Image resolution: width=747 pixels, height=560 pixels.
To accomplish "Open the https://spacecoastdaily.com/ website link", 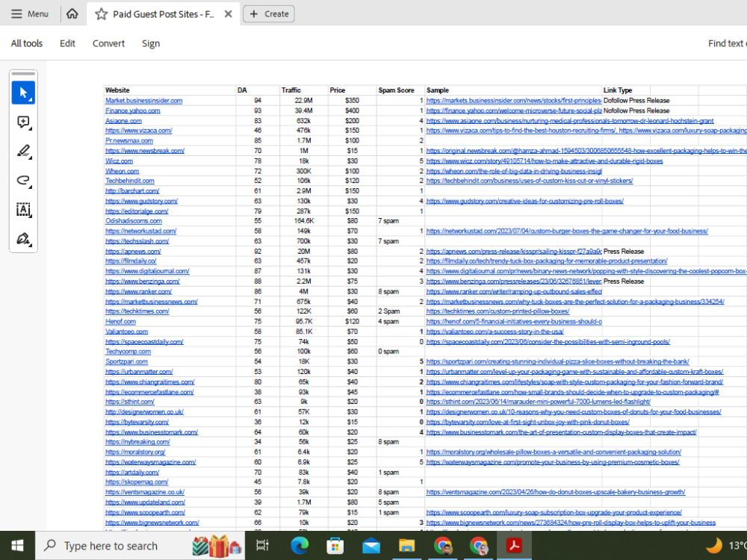I will coord(144,342).
